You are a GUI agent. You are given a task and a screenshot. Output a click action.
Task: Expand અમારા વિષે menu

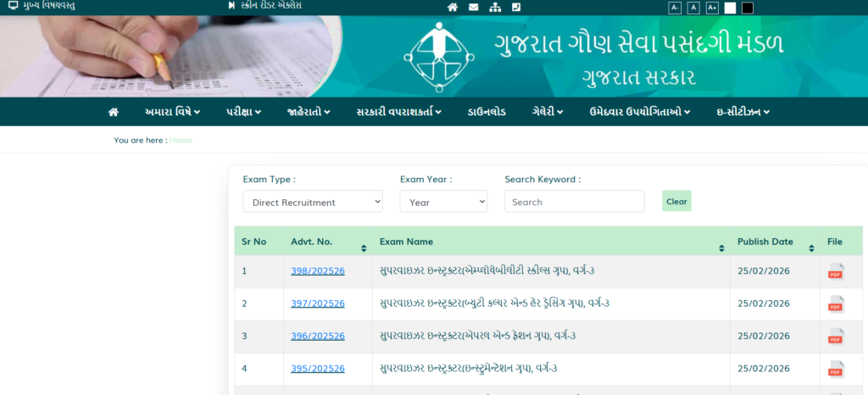point(172,112)
